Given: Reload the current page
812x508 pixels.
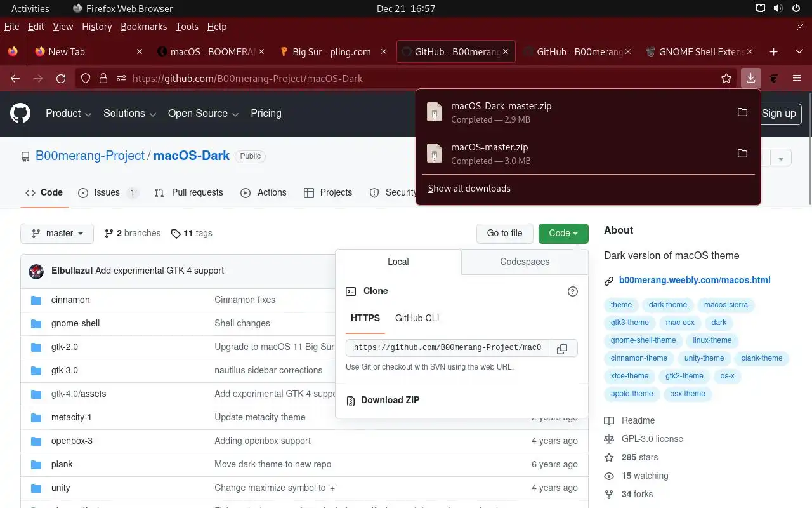Looking at the screenshot, I should [x=61, y=78].
